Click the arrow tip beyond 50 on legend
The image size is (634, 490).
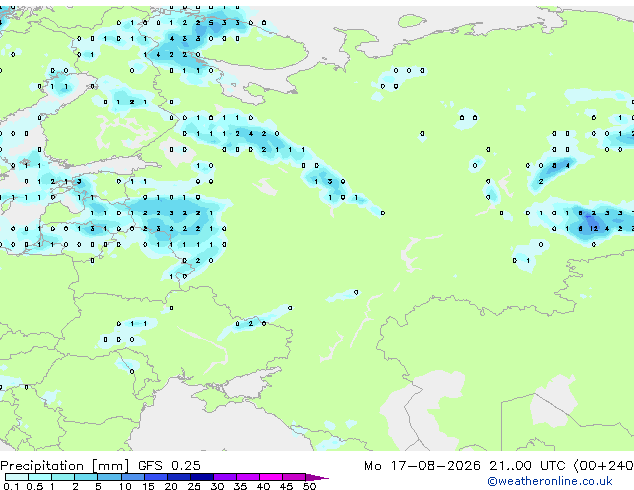click(x=317, y=478)
